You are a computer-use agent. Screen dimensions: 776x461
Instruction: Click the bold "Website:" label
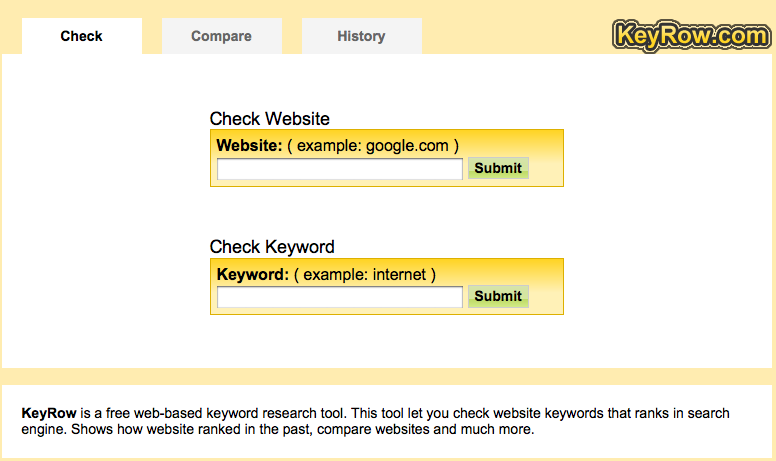(x=250, y=145)
